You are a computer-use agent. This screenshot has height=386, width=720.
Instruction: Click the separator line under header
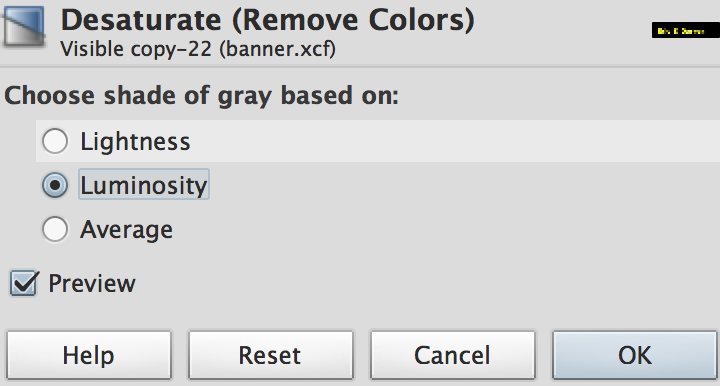click(360, 67)
